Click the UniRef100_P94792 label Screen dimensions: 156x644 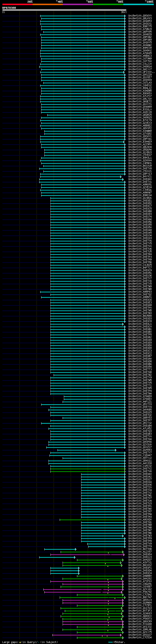pyautogui.click(x=140, y=592)
